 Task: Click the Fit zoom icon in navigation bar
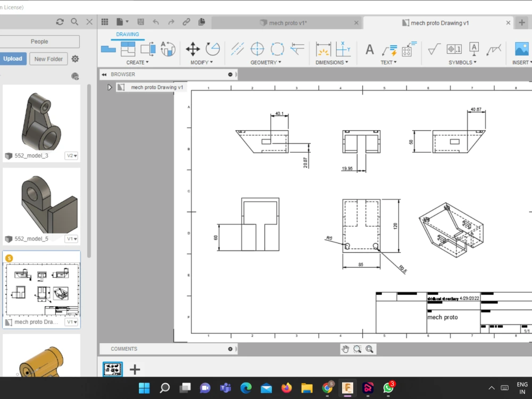pyautogui.click(x=370, y=349)
